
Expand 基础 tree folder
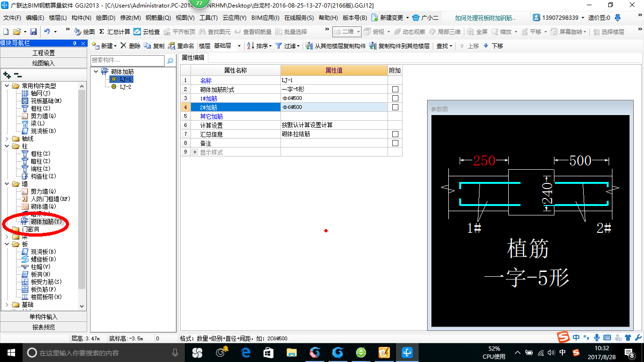[7, 304]
